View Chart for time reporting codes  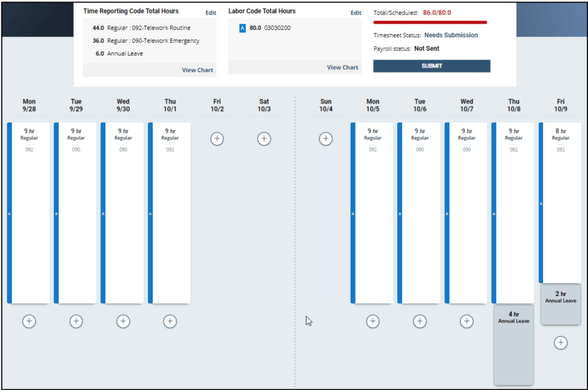coord(197,70)
